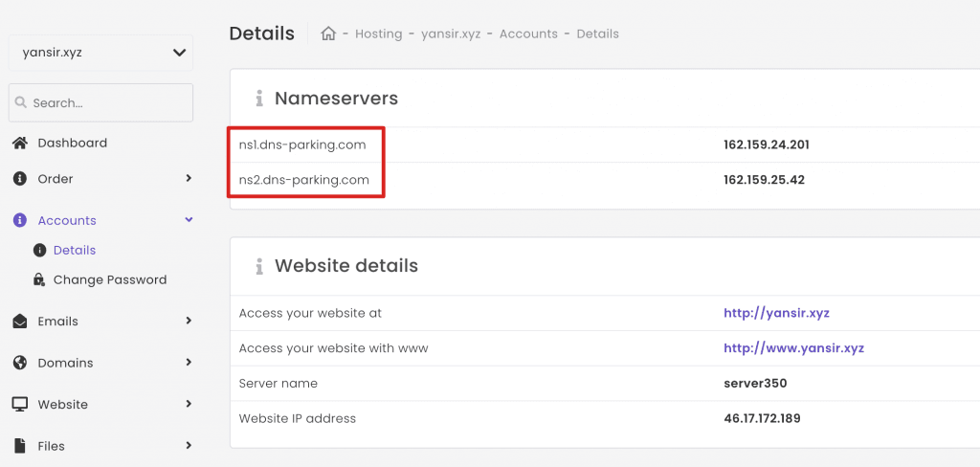Expand the Domains submenu arrow
This screenshot has width=980, height=467.
pyautogui.click(x=189, y=363)
